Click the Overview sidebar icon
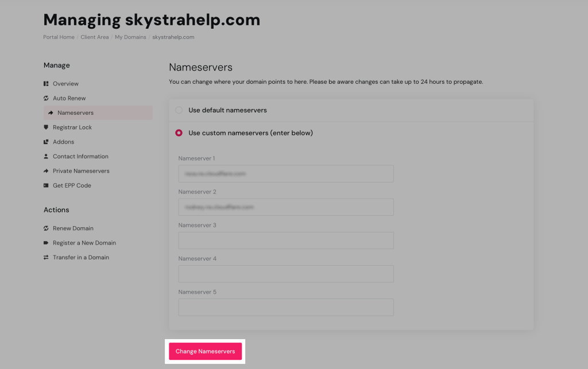Image resolution: width=588 pixels, height=369 pixels. (46, 84)
